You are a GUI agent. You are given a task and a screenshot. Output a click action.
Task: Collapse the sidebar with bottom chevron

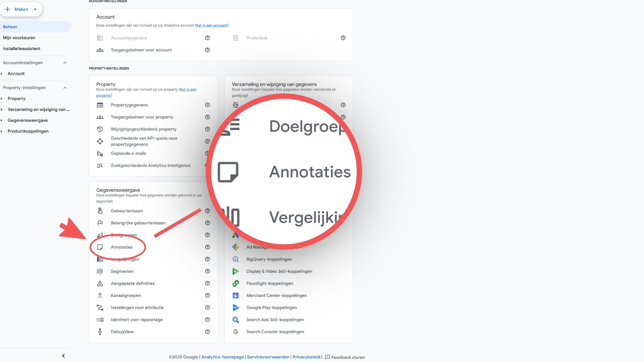pos(63,356)
